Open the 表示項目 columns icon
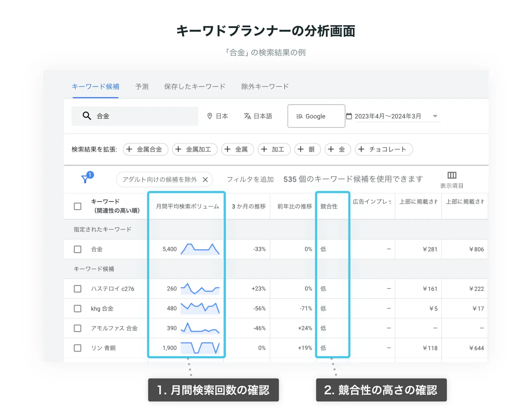The image size is (532, 420). pos(452,175)
